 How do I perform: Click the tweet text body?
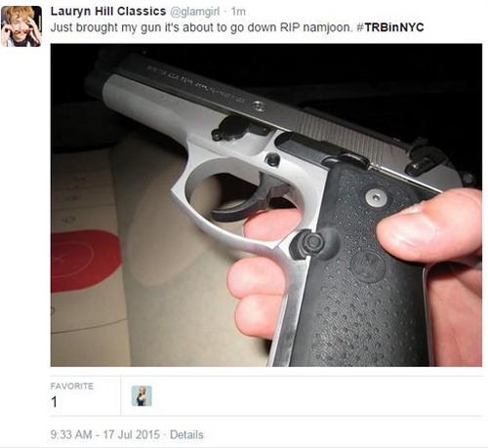click(237, 27)
